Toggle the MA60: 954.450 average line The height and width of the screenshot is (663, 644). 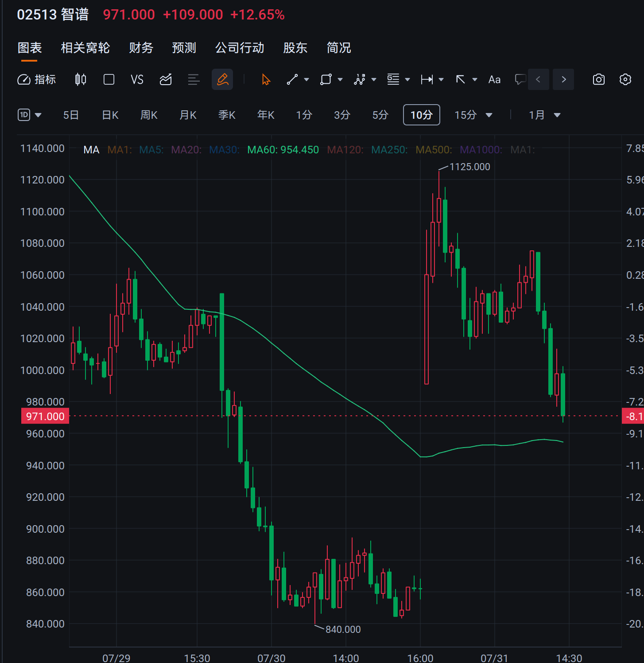(x=283, y=150)
